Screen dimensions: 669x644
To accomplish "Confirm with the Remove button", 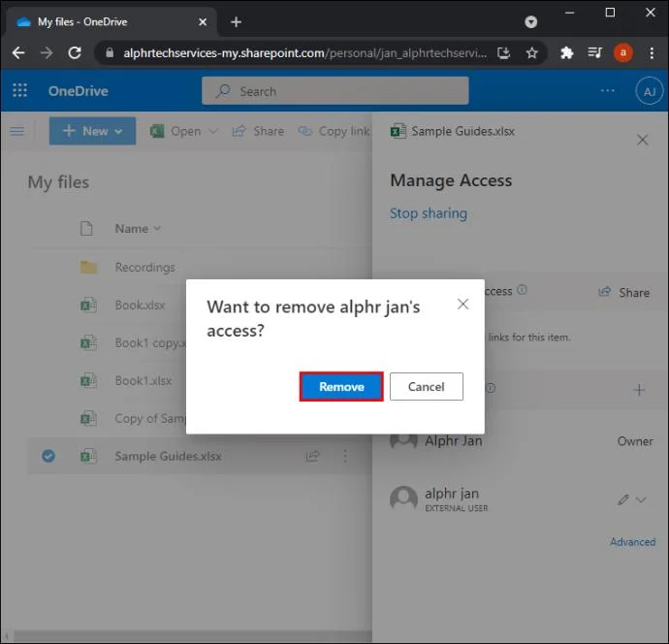I will click(x=341, y=387).
